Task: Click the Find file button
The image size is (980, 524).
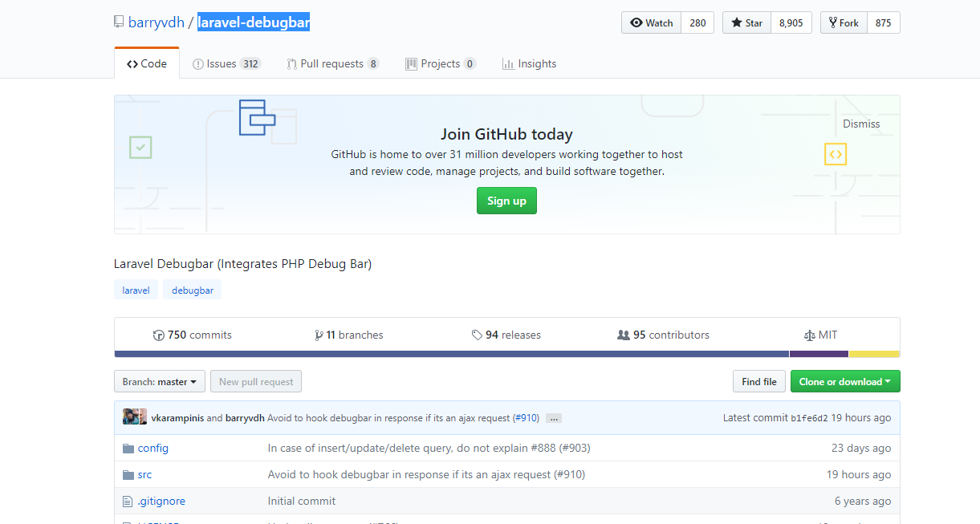Action: point(759,382)
